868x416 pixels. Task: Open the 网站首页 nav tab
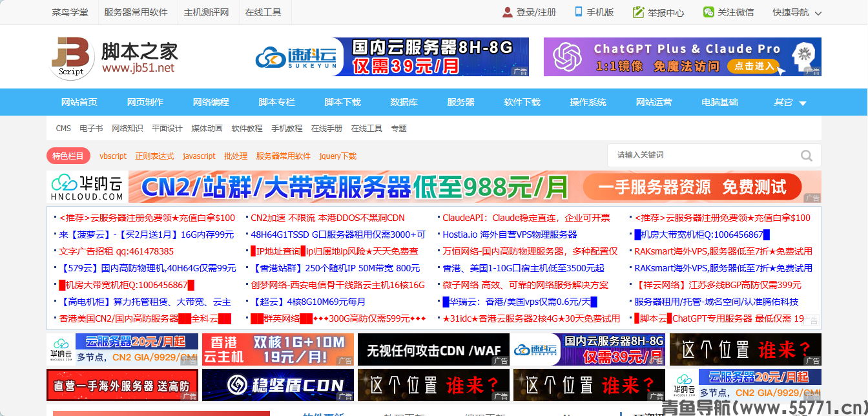click(x=79, y=102)
